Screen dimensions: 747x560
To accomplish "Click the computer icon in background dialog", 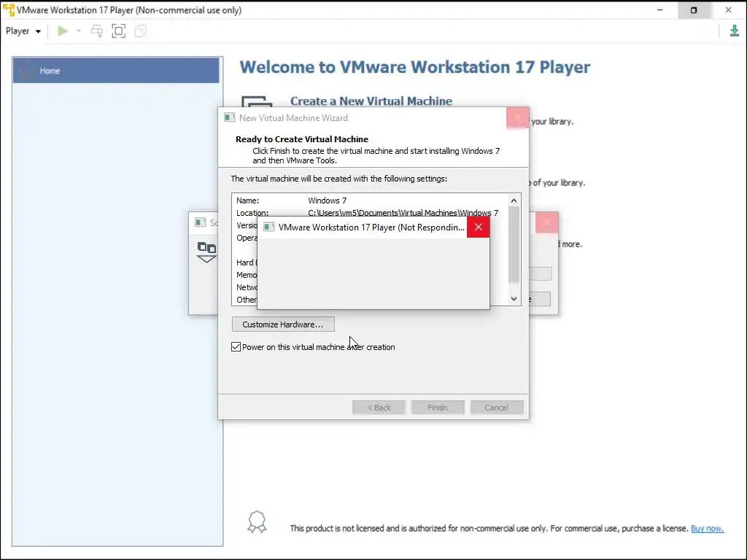I will 206,252.
